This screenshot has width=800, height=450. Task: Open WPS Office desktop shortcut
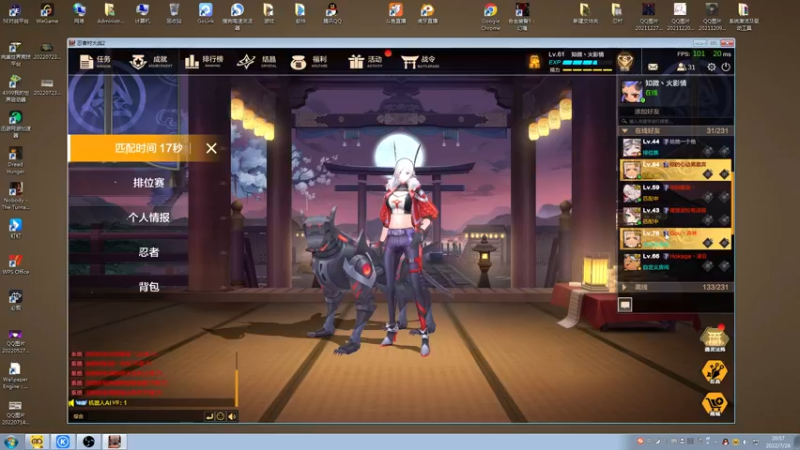(15, 264)
